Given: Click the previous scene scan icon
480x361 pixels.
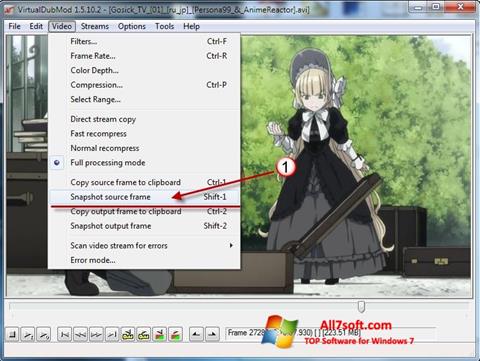Looking at the screenshot, I should tap(159, 334).
